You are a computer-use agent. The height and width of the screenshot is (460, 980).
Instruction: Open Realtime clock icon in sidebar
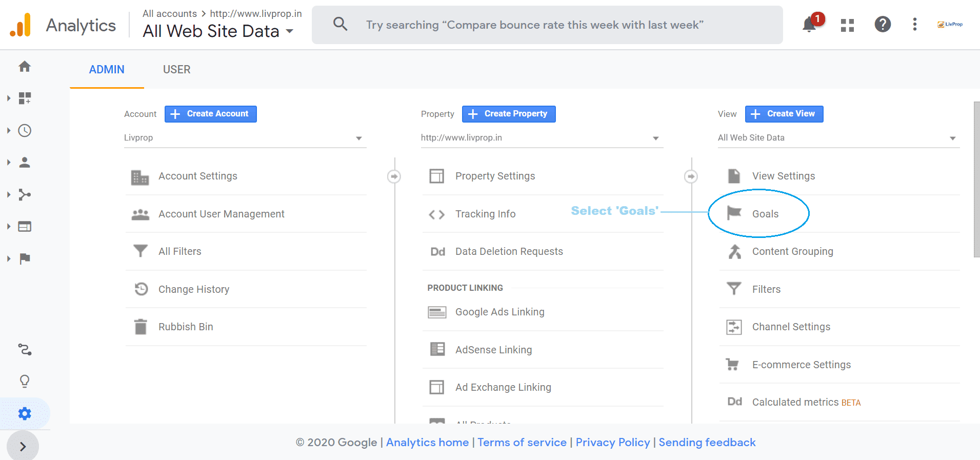click(x=25, y=131)
